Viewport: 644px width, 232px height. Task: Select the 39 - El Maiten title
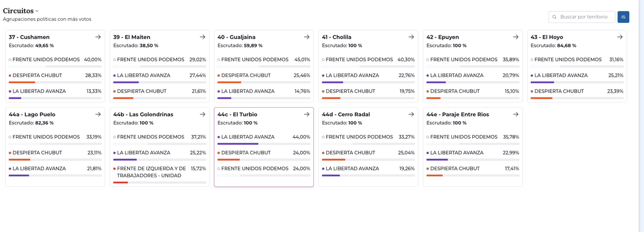point(131,38)
